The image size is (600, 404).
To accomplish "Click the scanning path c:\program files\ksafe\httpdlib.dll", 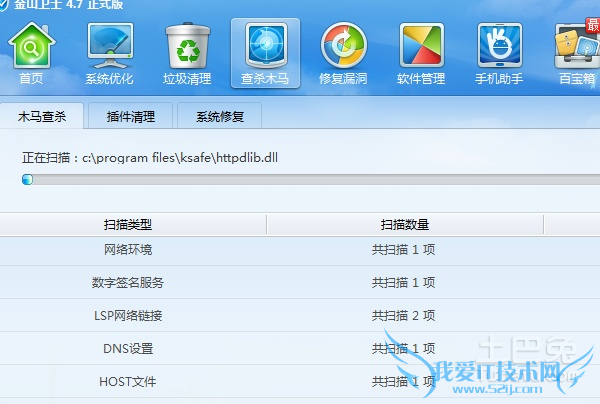I will [x=180, y=158].
